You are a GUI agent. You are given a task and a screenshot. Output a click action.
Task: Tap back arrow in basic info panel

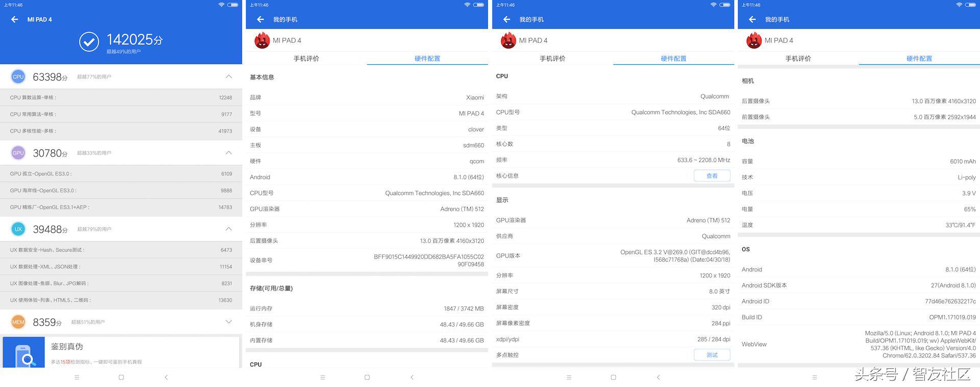[260, 19]
